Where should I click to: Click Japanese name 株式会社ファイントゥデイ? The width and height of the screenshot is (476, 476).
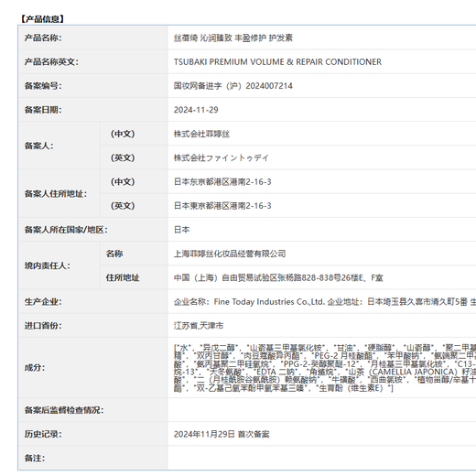click(x=222, y=157)
